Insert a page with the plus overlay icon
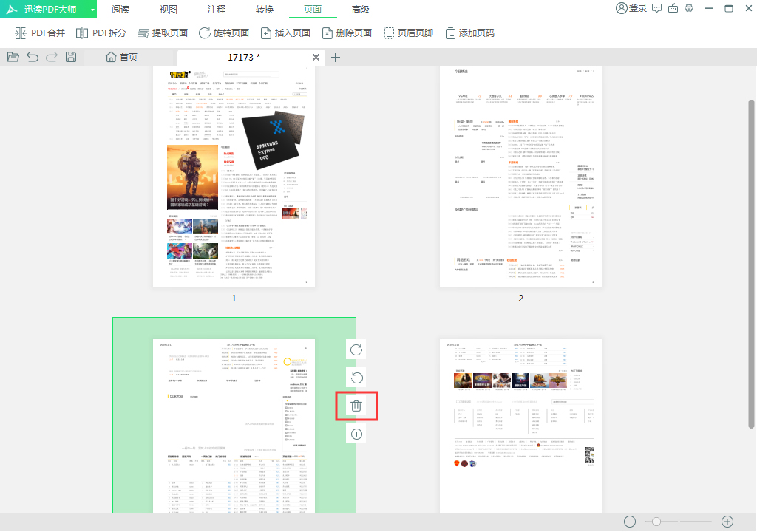Screen dimensions: 757x532 (356, 434)
